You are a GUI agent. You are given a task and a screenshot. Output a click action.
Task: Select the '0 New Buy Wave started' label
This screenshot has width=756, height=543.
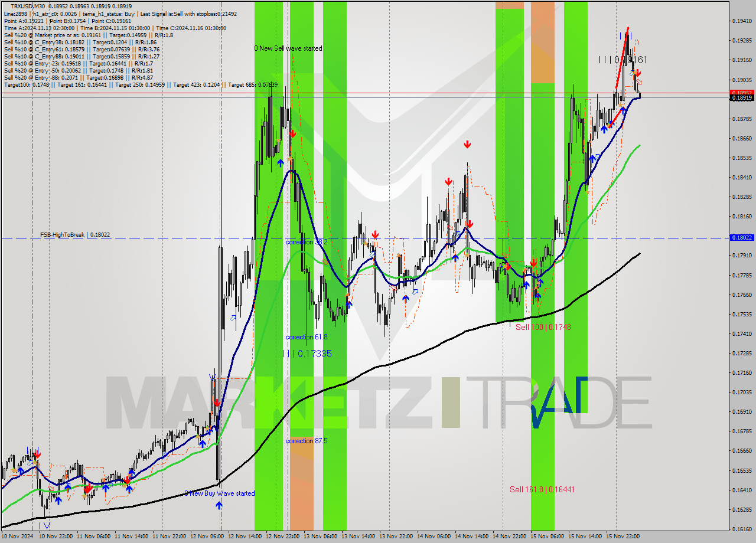(220, 493)
